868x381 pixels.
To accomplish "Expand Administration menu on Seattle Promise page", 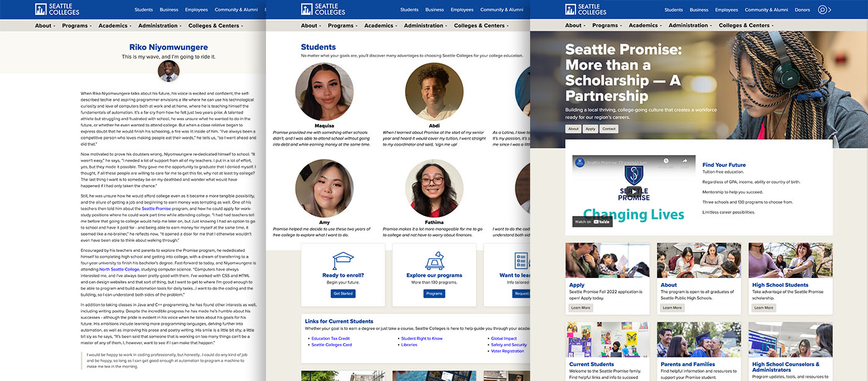I will (691, 25).
